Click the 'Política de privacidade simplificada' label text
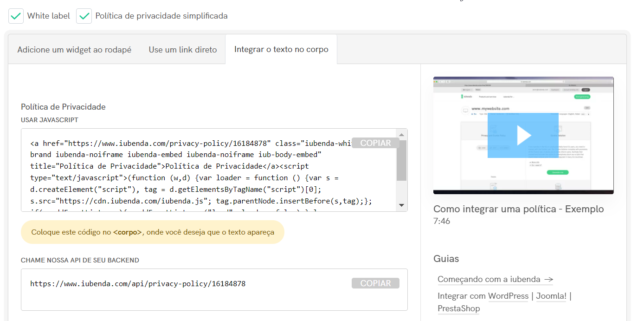Viewport: 644px width, 321px height. click(161, 16)
